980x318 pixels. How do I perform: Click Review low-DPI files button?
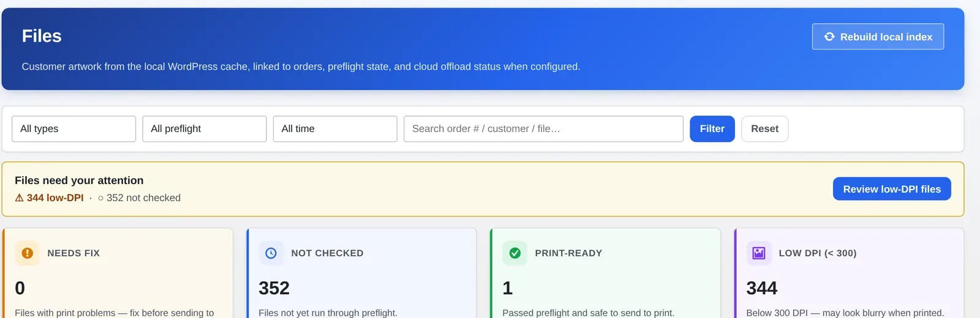(892, 189)
